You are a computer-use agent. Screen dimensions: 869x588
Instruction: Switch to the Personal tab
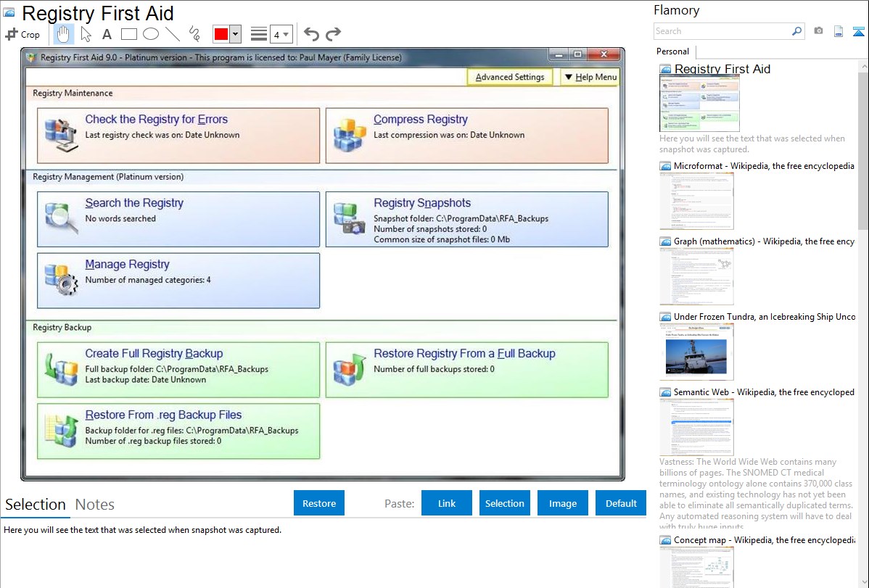[673, 51]
